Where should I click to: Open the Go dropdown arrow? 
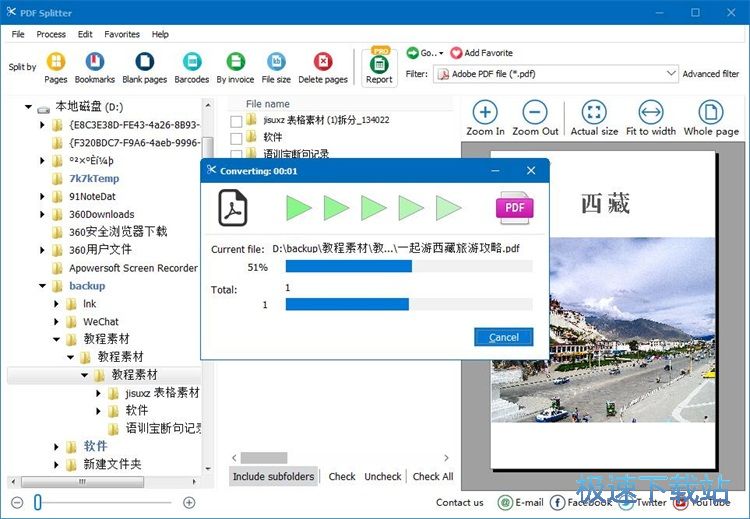[x=441, y=53]
